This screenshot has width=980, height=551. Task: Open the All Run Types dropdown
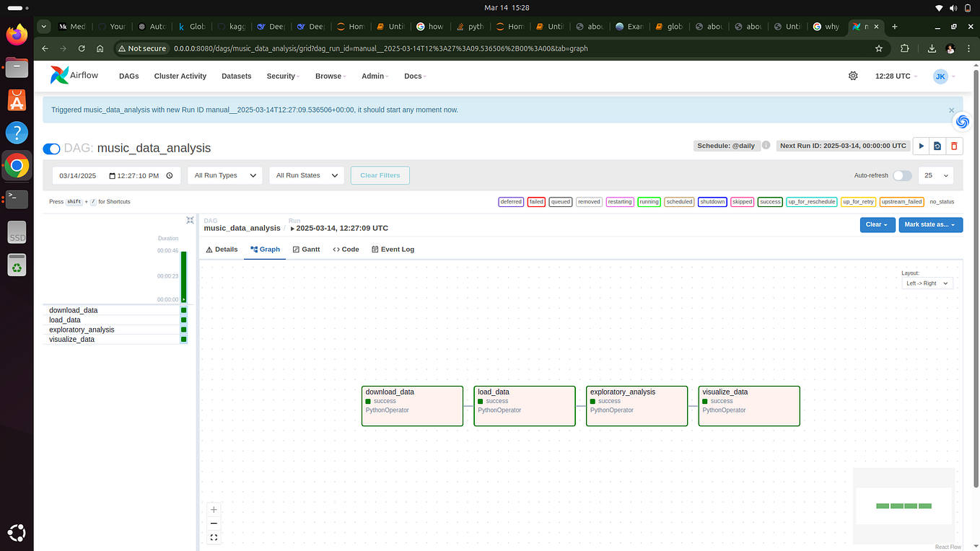click(x=224, y=175)
